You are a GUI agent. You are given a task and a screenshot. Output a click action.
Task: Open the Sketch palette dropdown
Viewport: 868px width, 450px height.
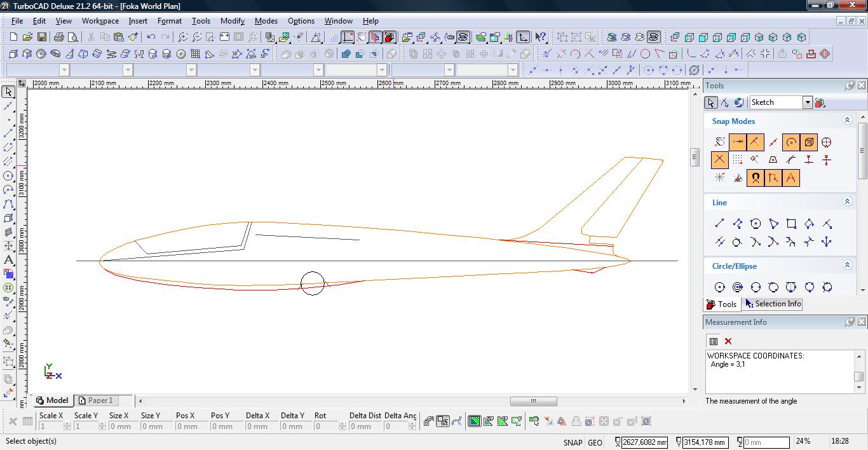click(807, 102)
